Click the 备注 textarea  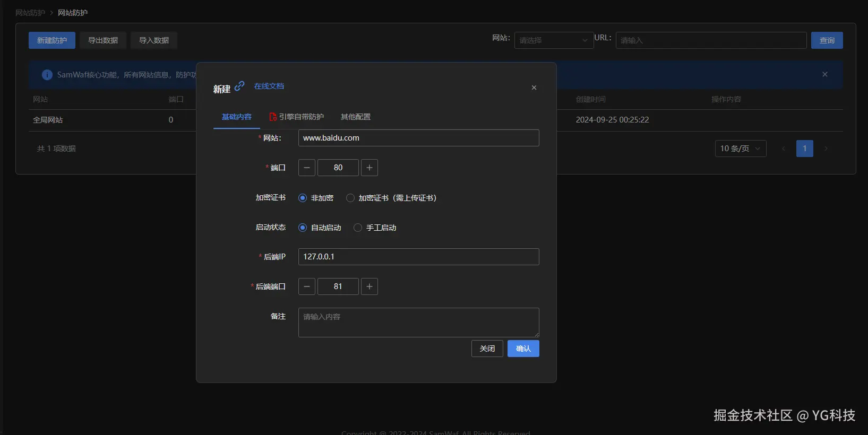click(x=419, y=323)
